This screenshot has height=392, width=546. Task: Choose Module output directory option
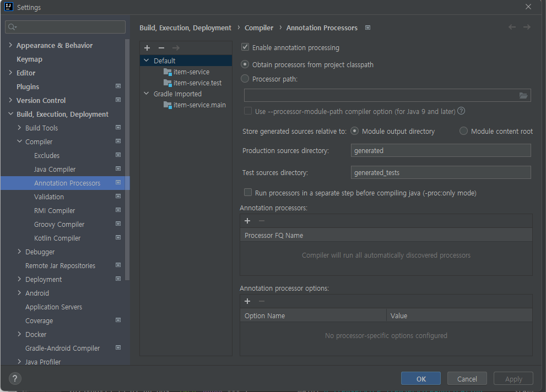(x=354, y=131)
